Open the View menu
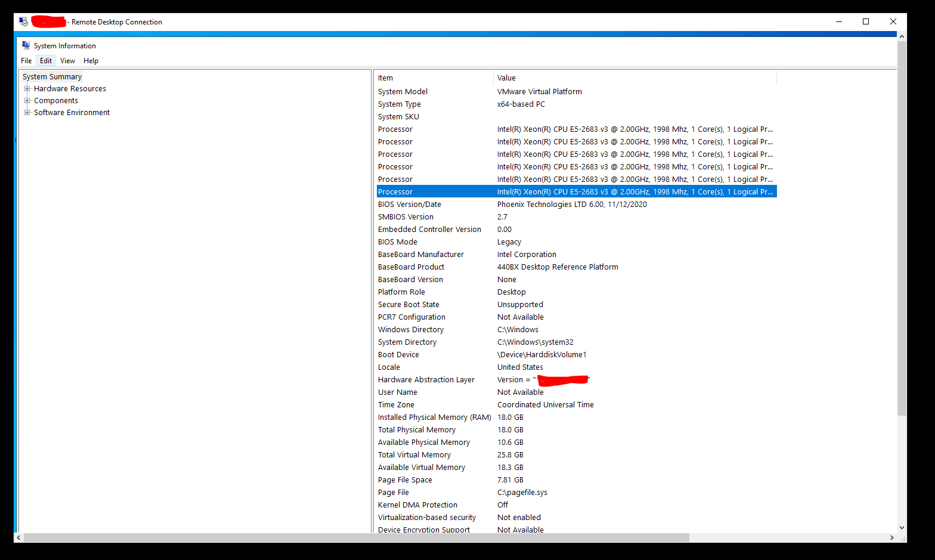Image resolution: width=935 pixels, height=560 pixels. click(67, 61)
